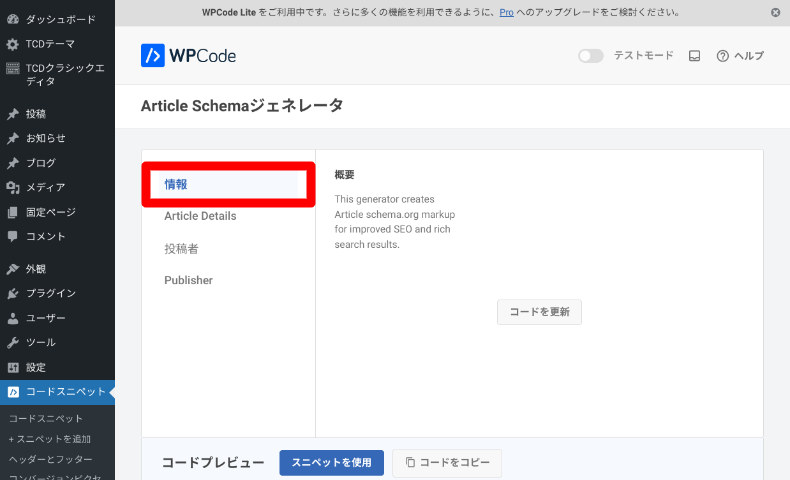Open ダッシュボード in the sidebar
The image size is (790, 480).
pyautogui.click(x=60, y=19)
